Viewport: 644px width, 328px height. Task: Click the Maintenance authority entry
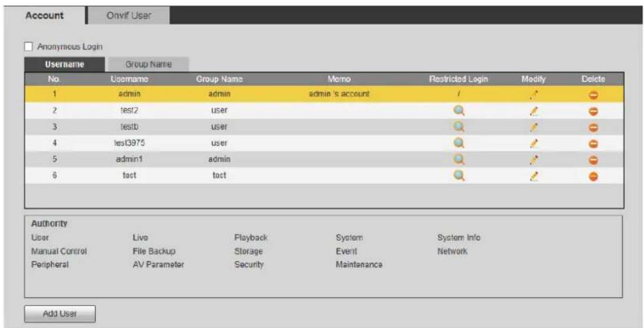pos(359,265)
